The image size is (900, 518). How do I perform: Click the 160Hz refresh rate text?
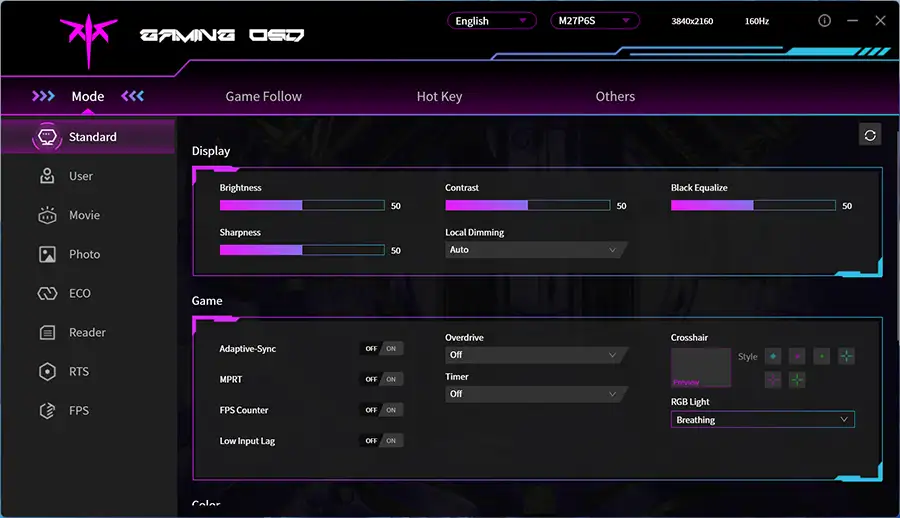pyautogui.click(x=757, y=21)
